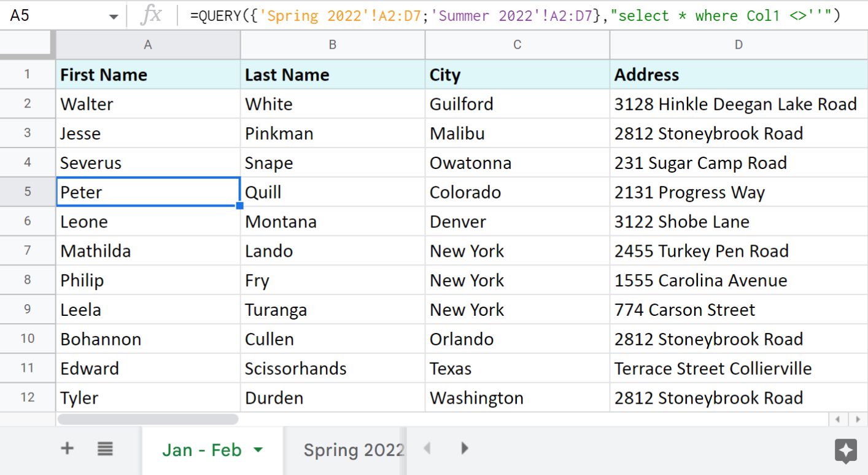Select column A header

[148, 45]
